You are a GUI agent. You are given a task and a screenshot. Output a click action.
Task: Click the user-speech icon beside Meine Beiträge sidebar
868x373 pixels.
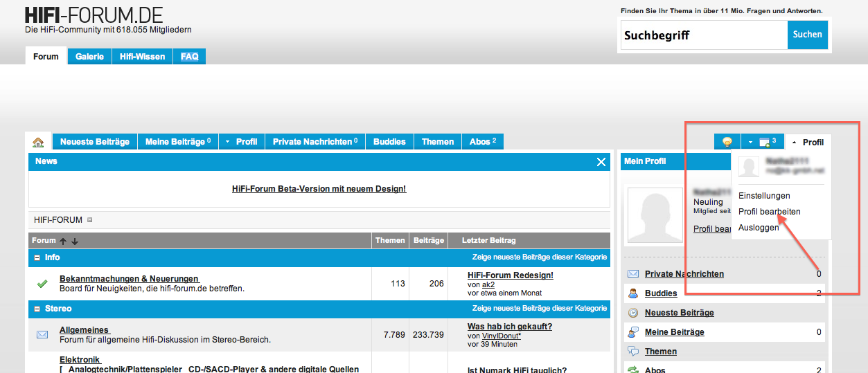click(x=633, y=332)
